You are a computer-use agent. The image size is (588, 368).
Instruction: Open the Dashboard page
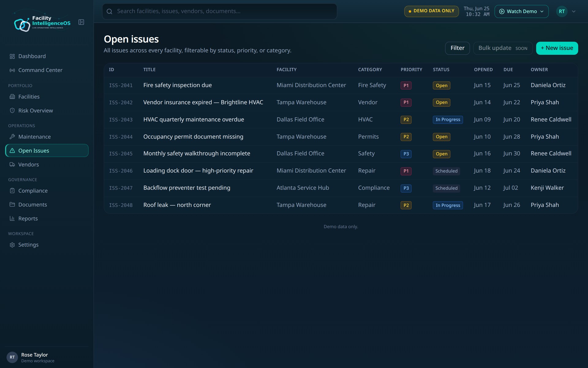(x=47, y=56)
